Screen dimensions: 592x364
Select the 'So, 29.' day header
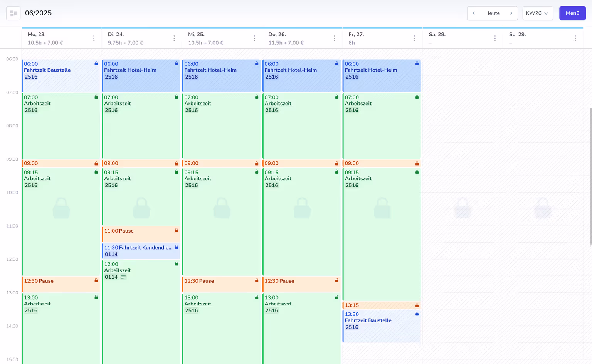pyautogui.click(x=517, y=34)
